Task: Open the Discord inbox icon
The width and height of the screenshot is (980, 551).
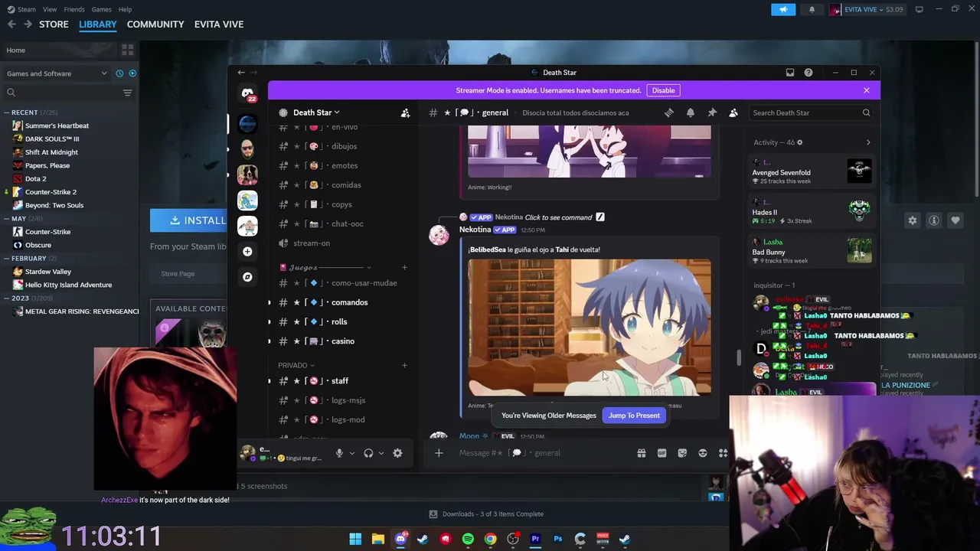Action: (790, 73)
